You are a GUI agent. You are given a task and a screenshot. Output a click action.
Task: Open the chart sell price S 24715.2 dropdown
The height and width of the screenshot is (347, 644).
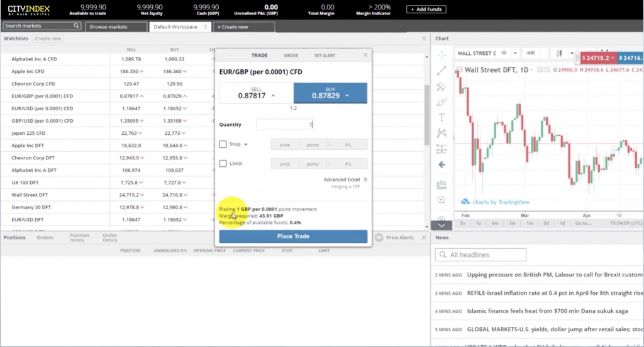613,58
